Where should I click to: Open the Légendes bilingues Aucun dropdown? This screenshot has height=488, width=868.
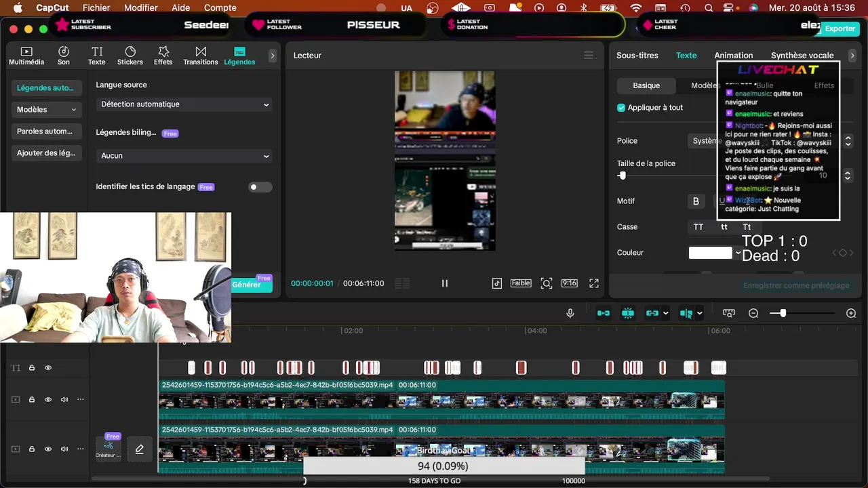[x=184, y=156]
